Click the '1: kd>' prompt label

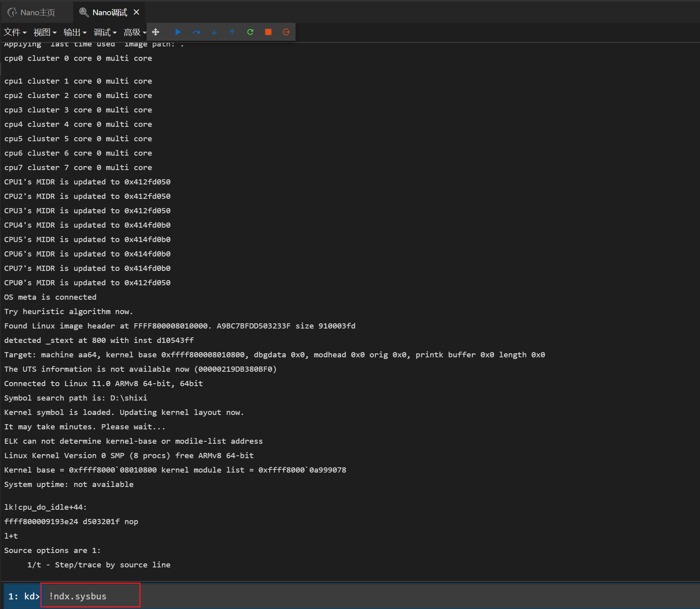[24, 596]
